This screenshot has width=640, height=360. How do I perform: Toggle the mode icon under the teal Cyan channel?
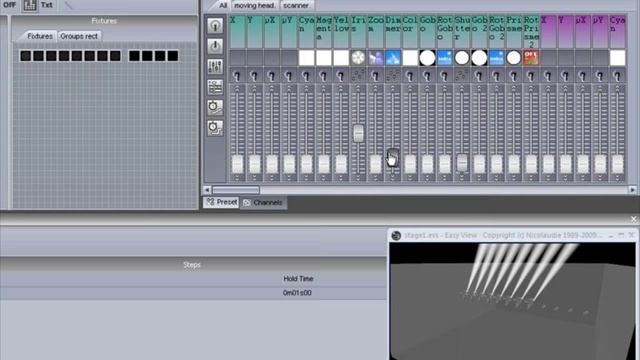point(306,76)
